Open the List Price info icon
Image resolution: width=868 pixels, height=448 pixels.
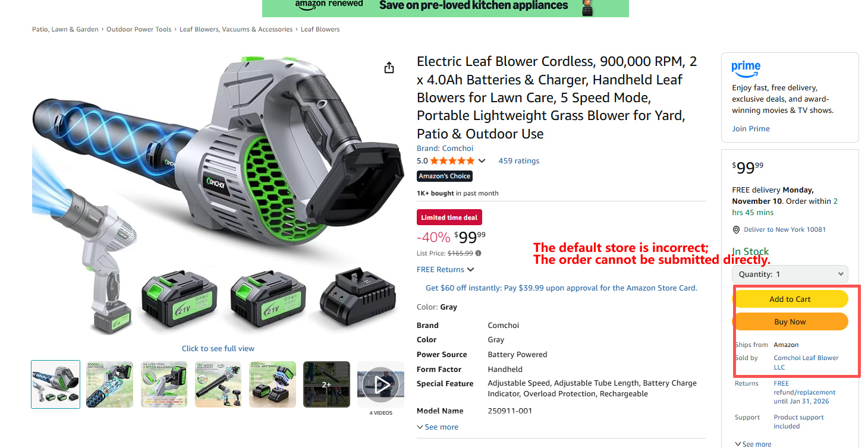[479, 253]
